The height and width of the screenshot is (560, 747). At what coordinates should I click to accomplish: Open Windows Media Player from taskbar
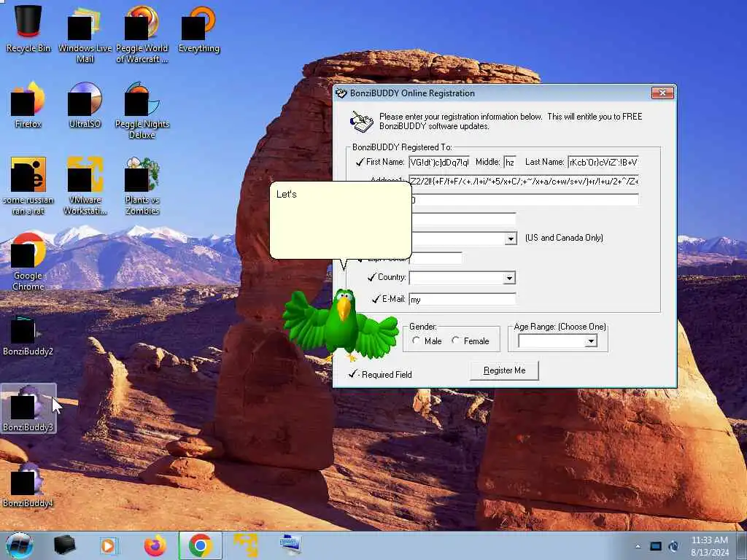tap(108, 545)
